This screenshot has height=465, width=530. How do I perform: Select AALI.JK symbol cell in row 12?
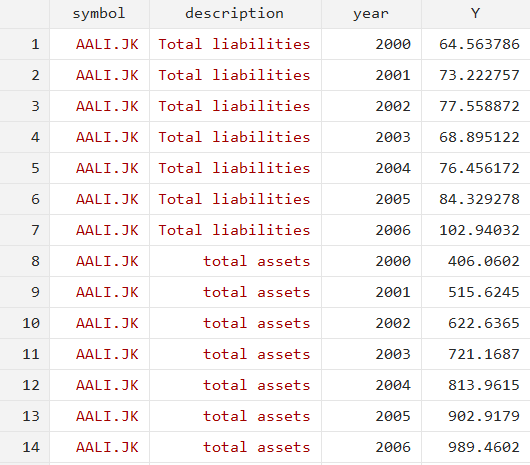(x=99, y=385)
